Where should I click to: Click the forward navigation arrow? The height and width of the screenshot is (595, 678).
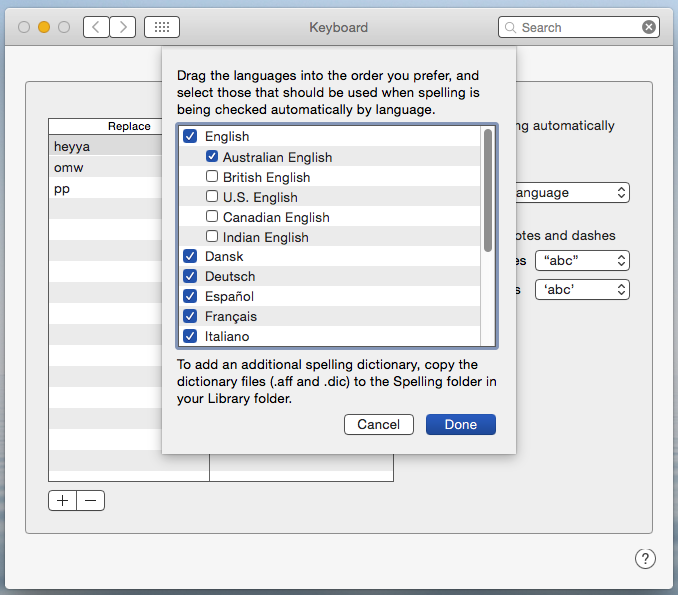coord(122,27)
